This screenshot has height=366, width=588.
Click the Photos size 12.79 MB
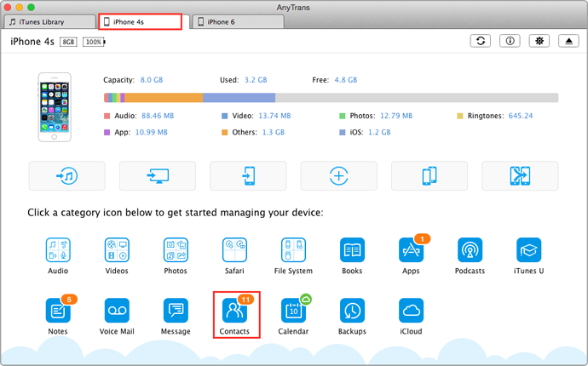pyautogui.click(x=396, y=116)
